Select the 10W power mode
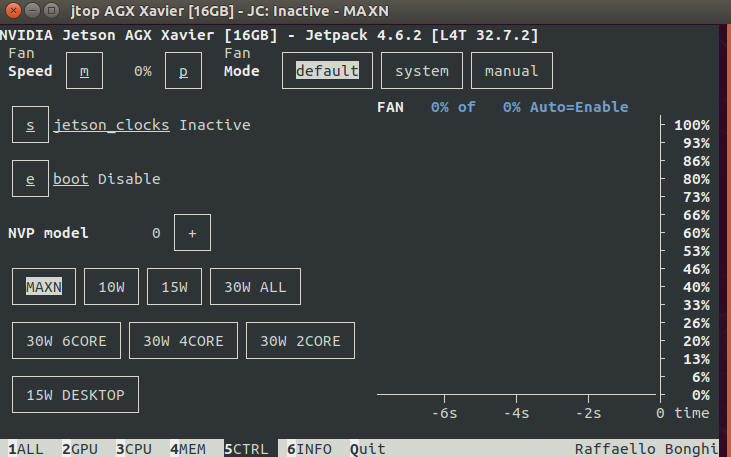Viewport: 731px width, 457px height. point(111,287)
